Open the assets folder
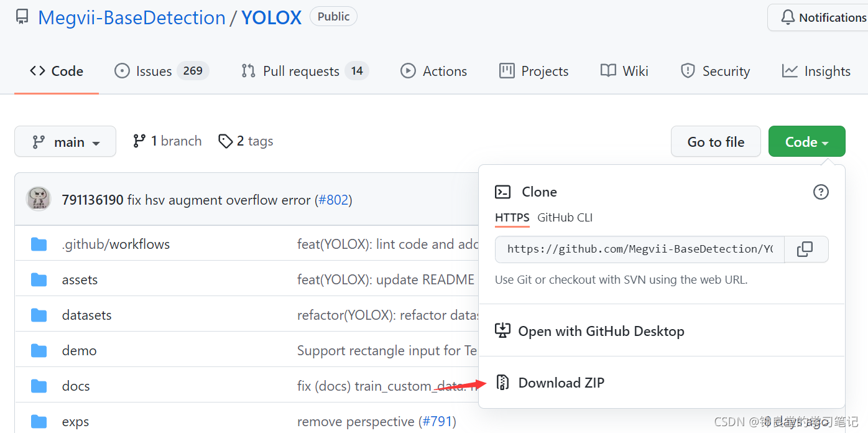Image resolution: width=868 pixels, height=433 pixels. [x=80, y=279]
